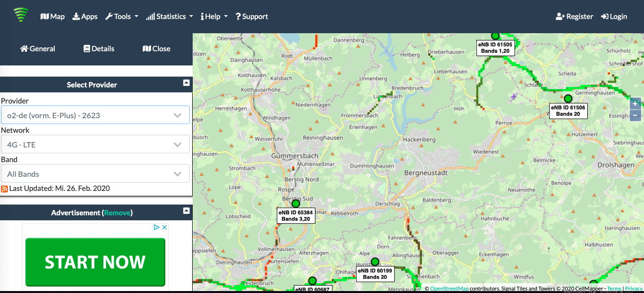Viewport: 644px width, 293px height.
Task: Click the Last Updated date text
Action: (x=60, y=188)
